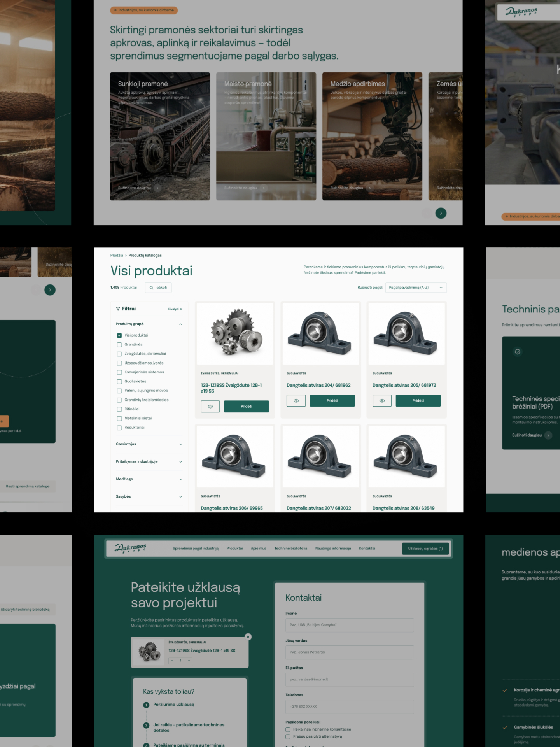The image size is (560, 747).
Task: Clear filters with Išvalyti
Action: pyautogui.click(x=175, y=309)
